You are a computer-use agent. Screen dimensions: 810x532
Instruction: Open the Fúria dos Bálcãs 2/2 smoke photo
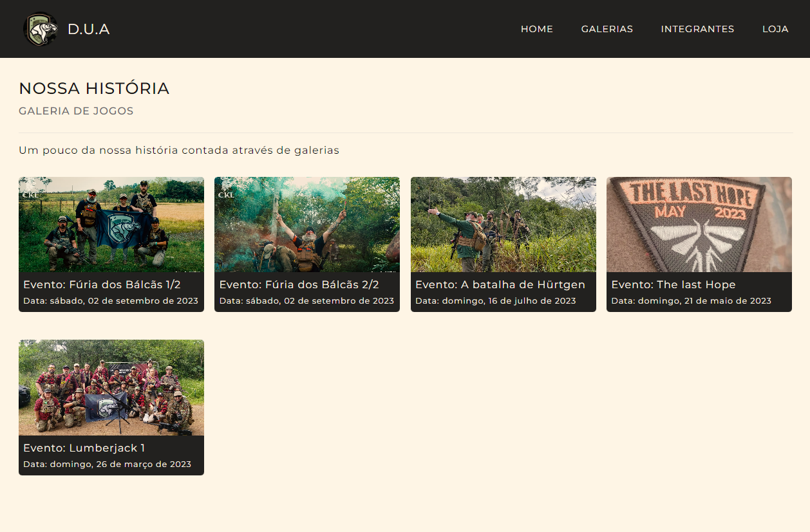click(x=307, y=225)
